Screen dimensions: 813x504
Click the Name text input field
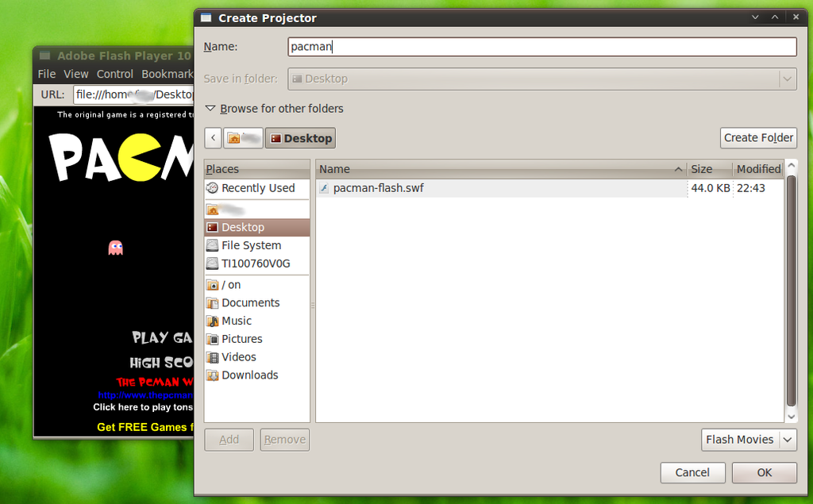(542, 47)
